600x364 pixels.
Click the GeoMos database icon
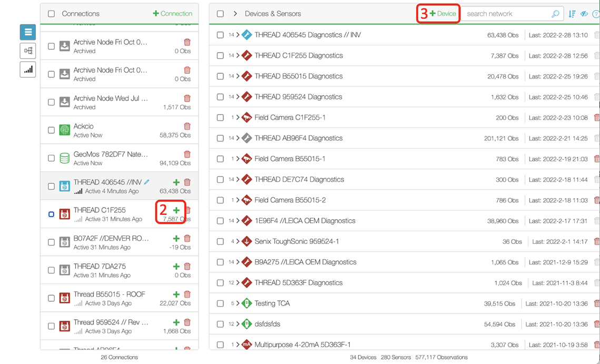click(x=65, y=158)
